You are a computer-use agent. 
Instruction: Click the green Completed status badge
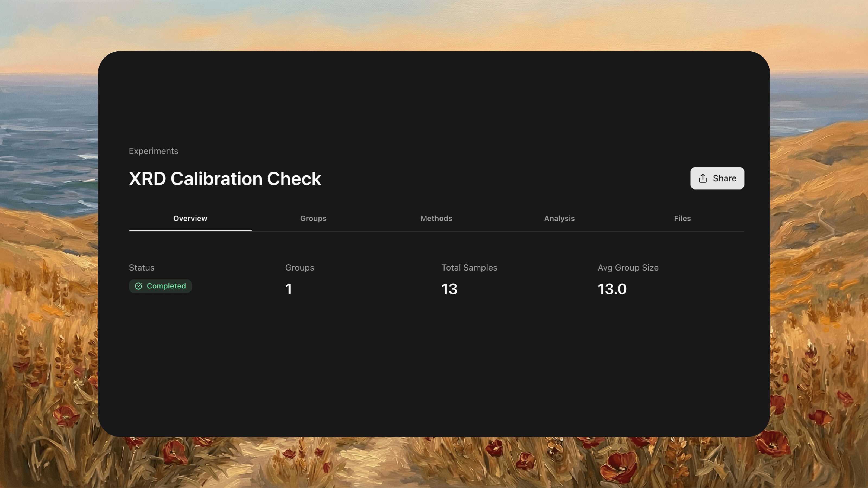(160, 286)
